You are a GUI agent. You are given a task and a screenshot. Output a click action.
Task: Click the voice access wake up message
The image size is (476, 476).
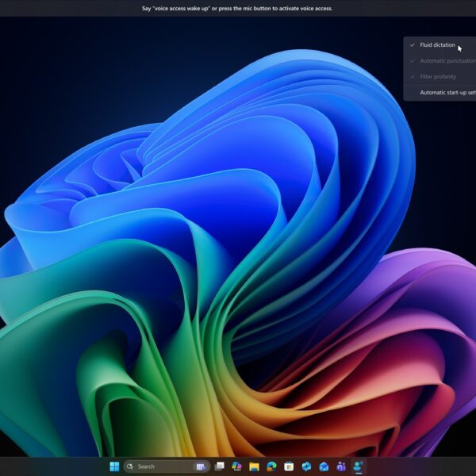click(237, 8)
